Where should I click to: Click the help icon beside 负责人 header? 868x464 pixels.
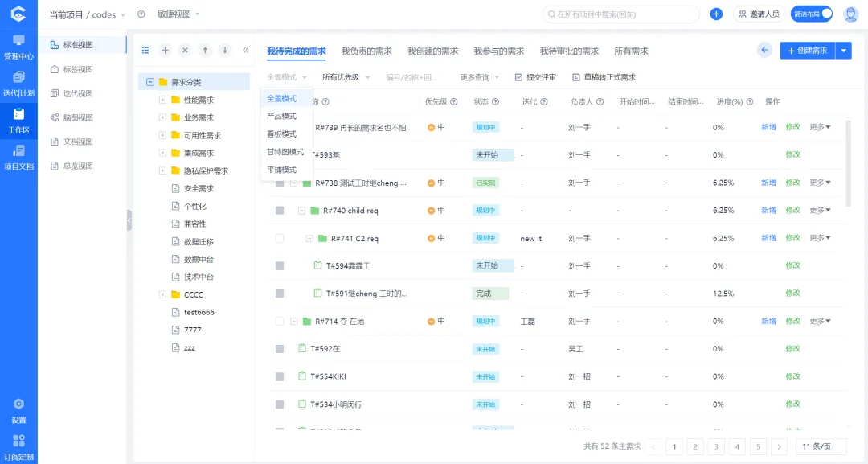pos(600,101)
